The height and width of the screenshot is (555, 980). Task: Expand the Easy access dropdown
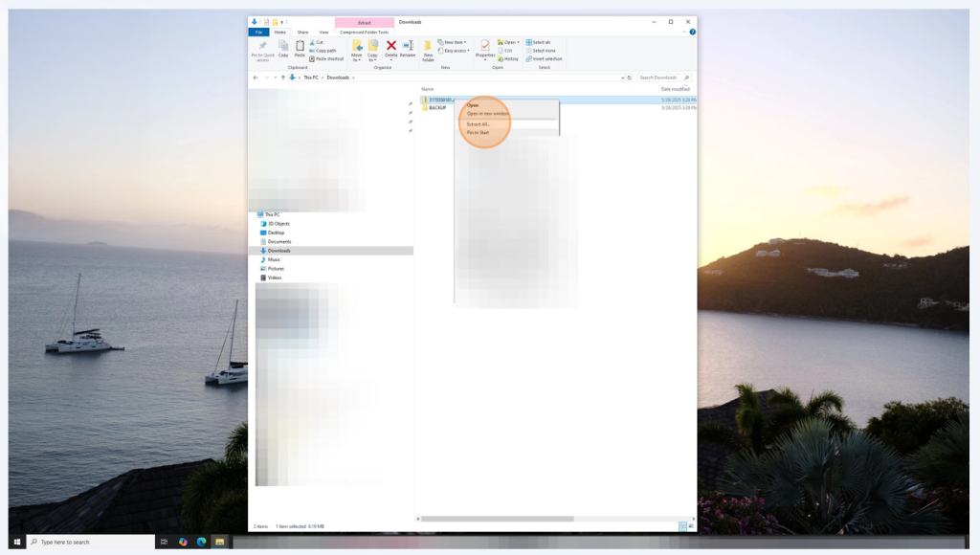(x=457, y=51)
